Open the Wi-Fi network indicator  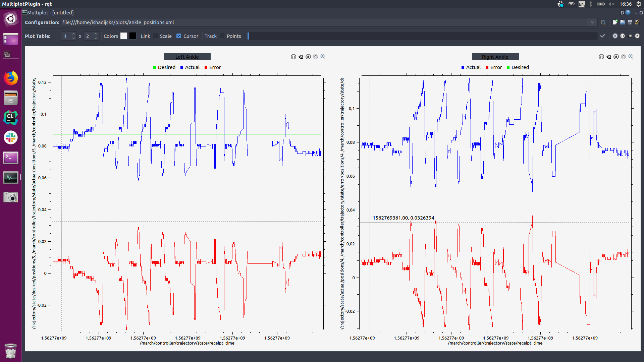[571, 4]
